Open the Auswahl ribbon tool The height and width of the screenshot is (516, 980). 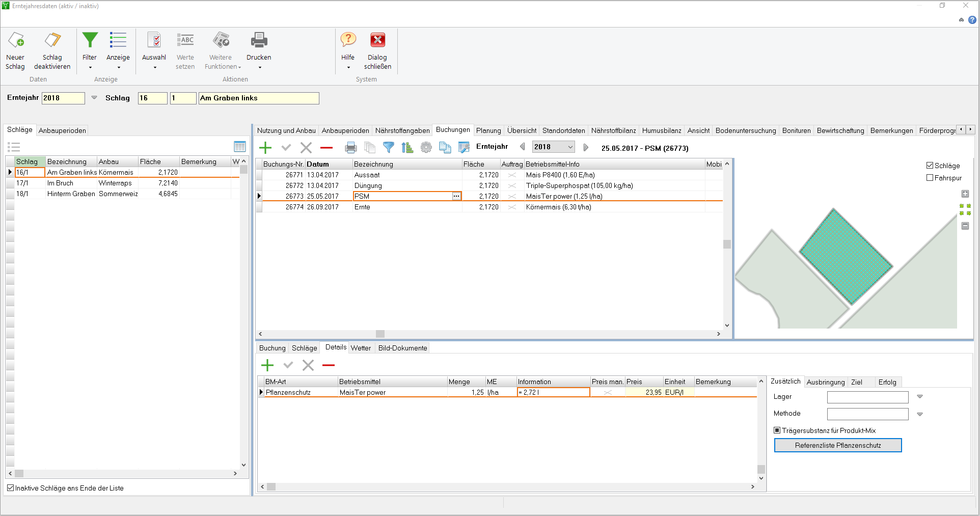[154, 50]
